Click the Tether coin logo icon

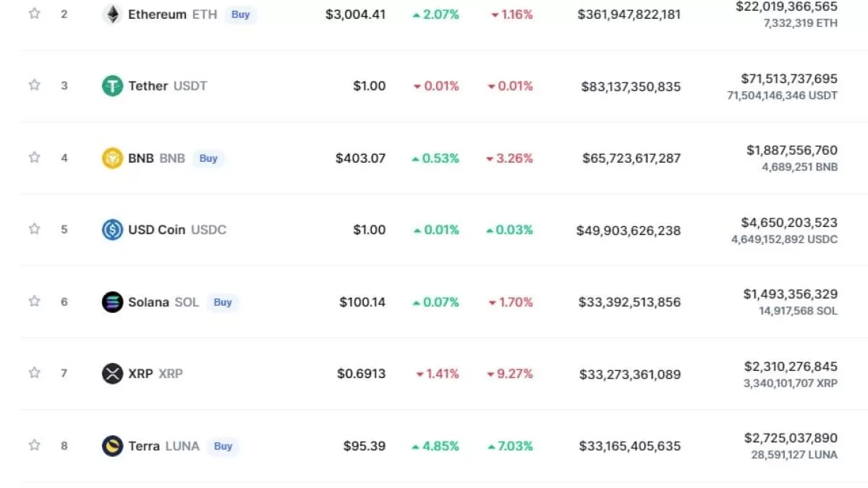click(x=112, y=86)
